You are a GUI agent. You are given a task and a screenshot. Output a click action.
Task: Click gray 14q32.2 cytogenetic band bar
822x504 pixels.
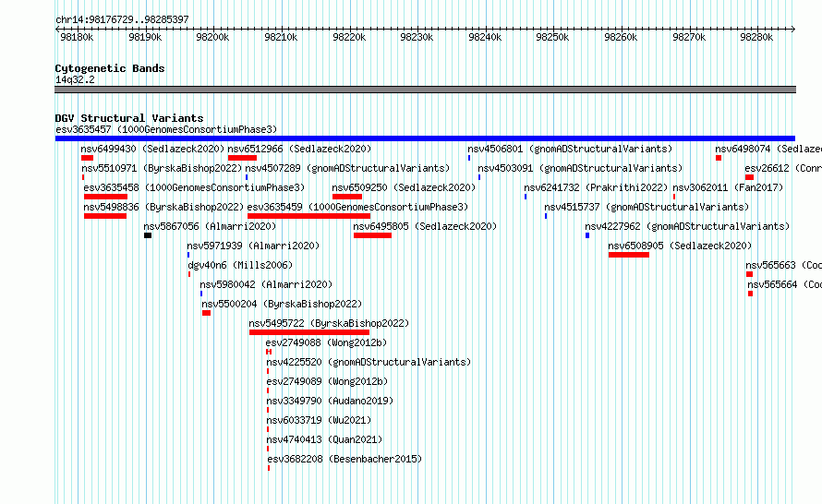[425, 90]
